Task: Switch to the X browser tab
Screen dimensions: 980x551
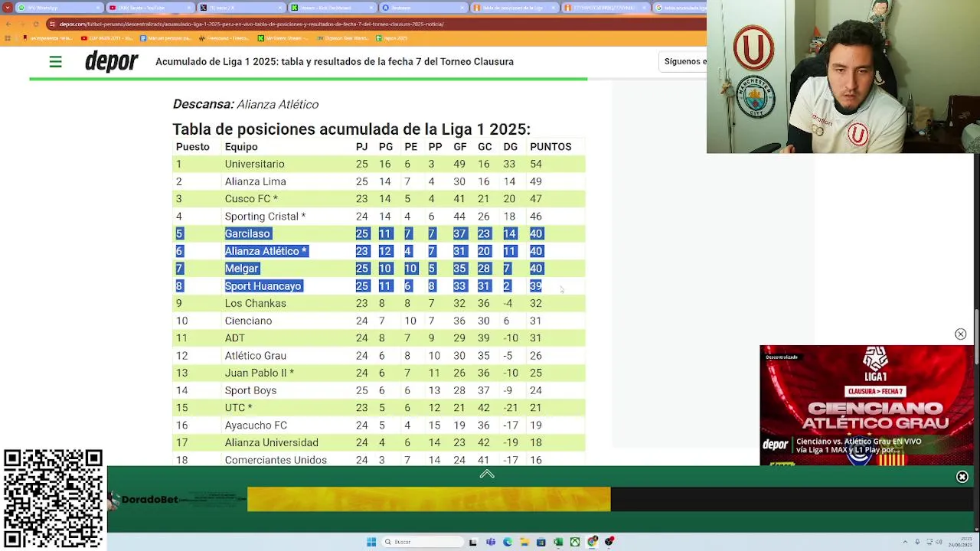Action: 240,8
